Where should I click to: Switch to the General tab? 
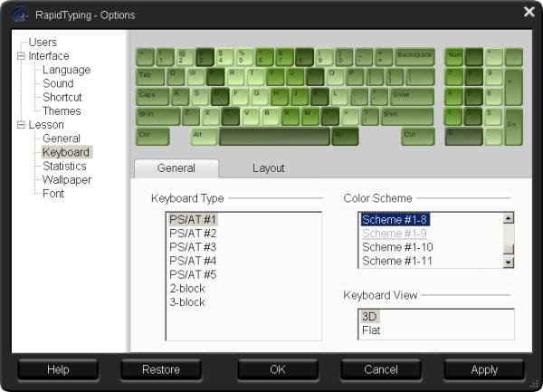[176, 168]
